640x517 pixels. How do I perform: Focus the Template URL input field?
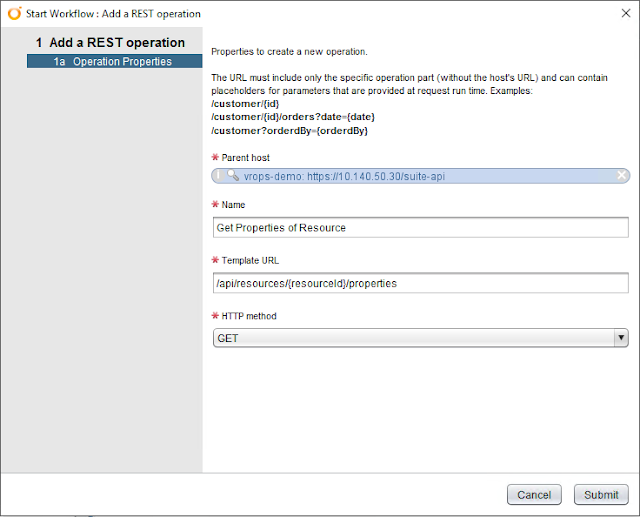coord(420,283)
